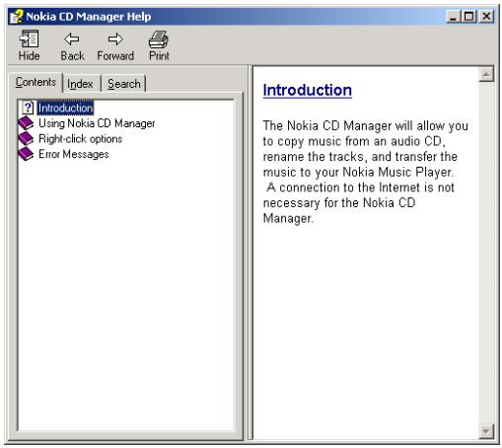Click the scroll down arrow in the content pane
This screenshot has width=502, height=448.
(486, 431)
